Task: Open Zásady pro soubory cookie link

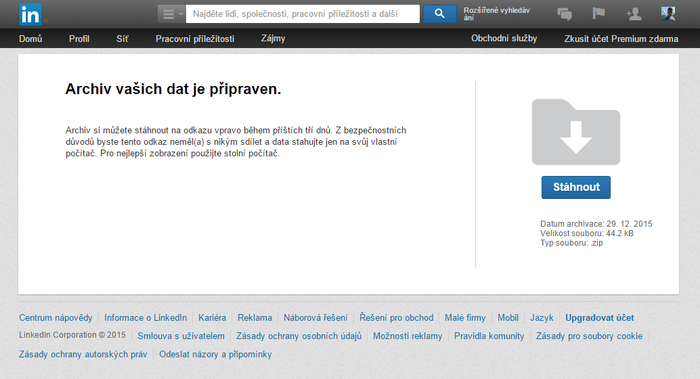Action: pos(589,336)
